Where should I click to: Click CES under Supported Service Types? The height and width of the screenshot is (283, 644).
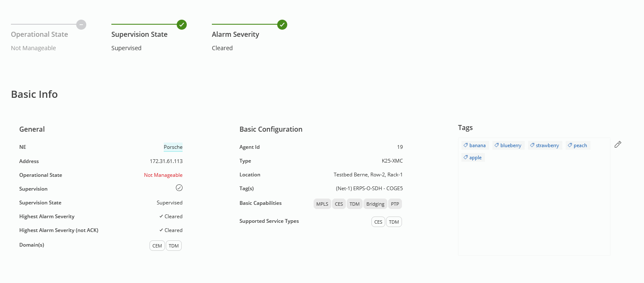(378, 222)
